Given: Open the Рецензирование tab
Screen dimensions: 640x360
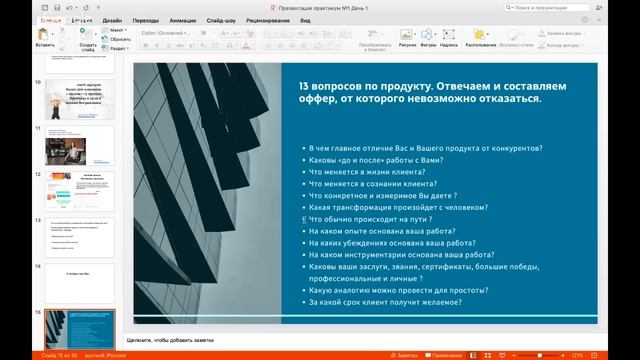Looking at the screenshot, I should tap(268, 20).
